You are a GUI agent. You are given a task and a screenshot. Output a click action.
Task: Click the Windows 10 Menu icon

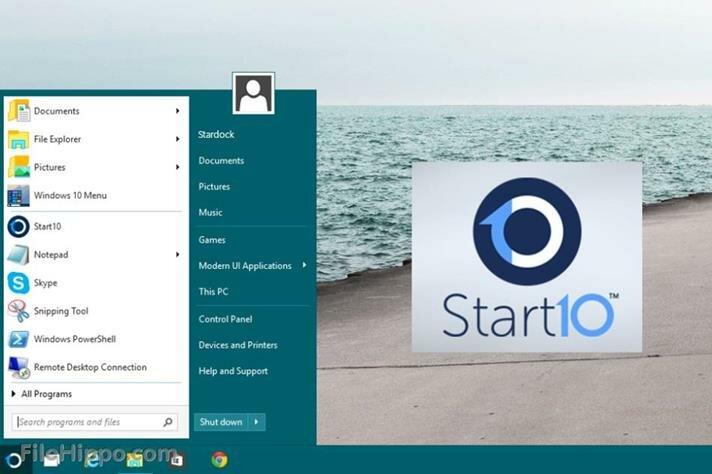(19, 195)
